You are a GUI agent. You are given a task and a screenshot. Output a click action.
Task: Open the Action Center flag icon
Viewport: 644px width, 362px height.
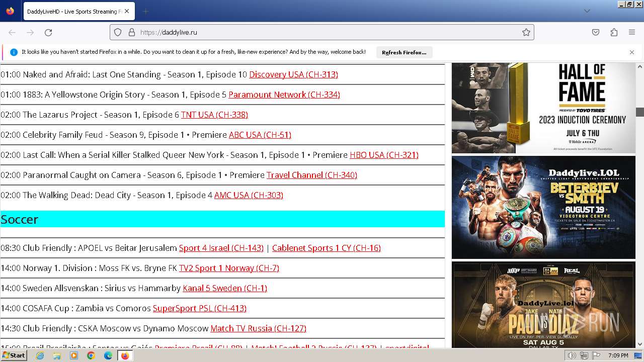coord(596,355)
